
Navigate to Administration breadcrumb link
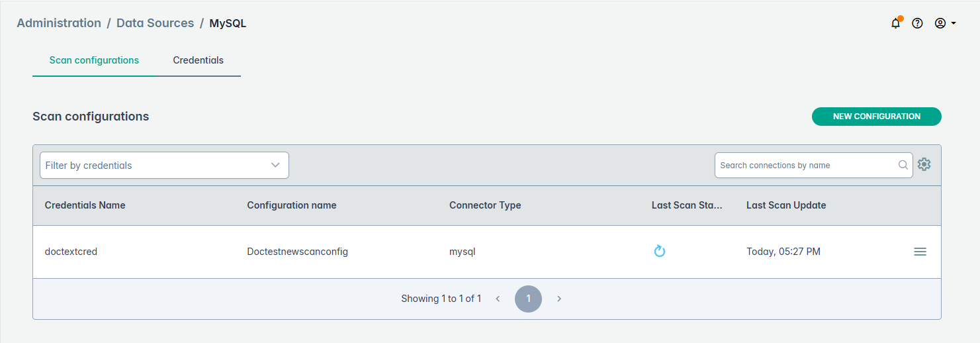(59, 23)
